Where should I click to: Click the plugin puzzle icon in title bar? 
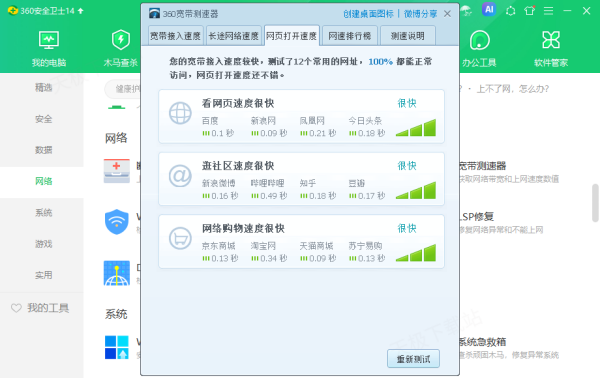click(510, 11)
